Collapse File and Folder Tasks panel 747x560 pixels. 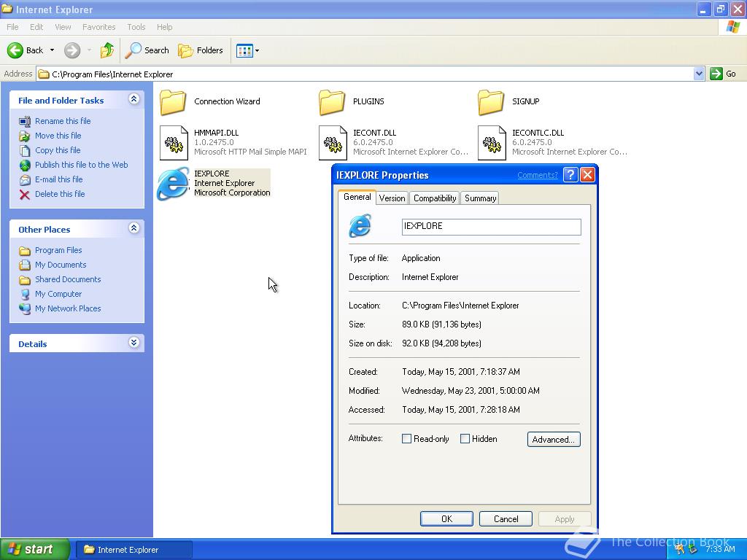point(134,99)
